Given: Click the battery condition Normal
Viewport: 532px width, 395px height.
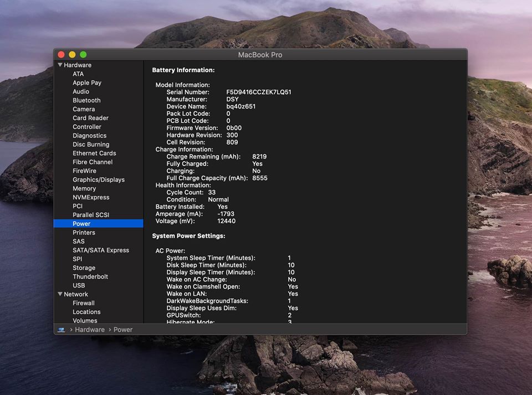Looking at the screenshot, I should tap(218, 199).
